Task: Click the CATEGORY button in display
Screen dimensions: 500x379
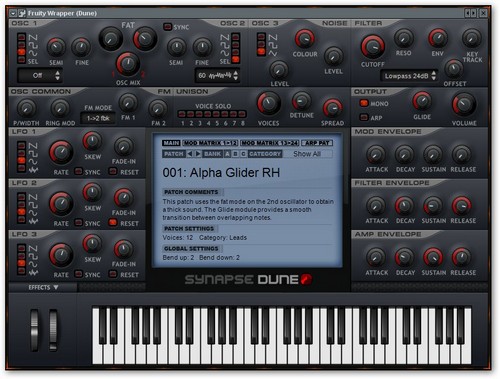Action: tap(265, 154)
